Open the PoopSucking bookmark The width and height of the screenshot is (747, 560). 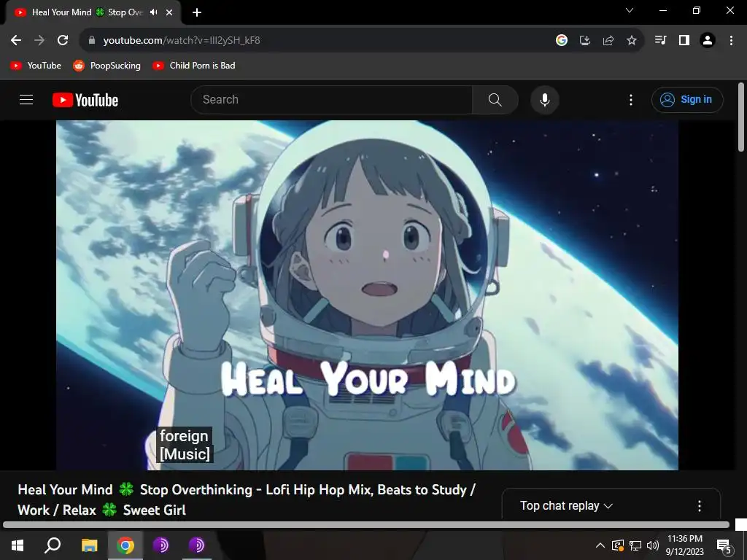click(107, 66)
